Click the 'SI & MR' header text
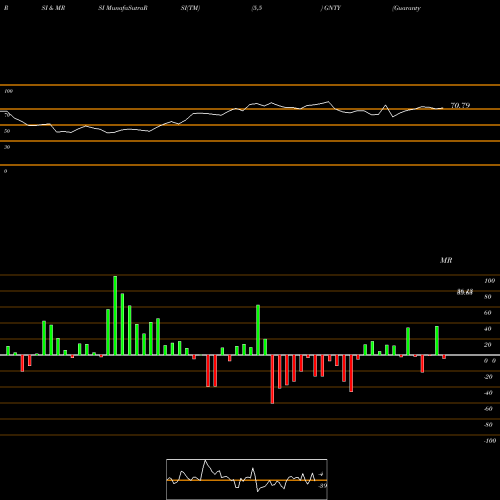The height and width of the screenshot is (500, 500). (53, 8)
